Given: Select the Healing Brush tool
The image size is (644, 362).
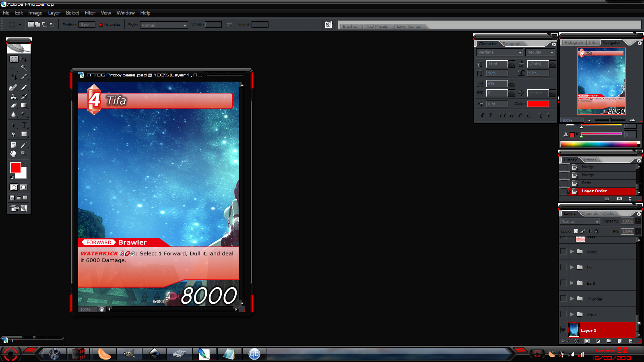Looking at the screenshot, I should (x=14, y=88).
